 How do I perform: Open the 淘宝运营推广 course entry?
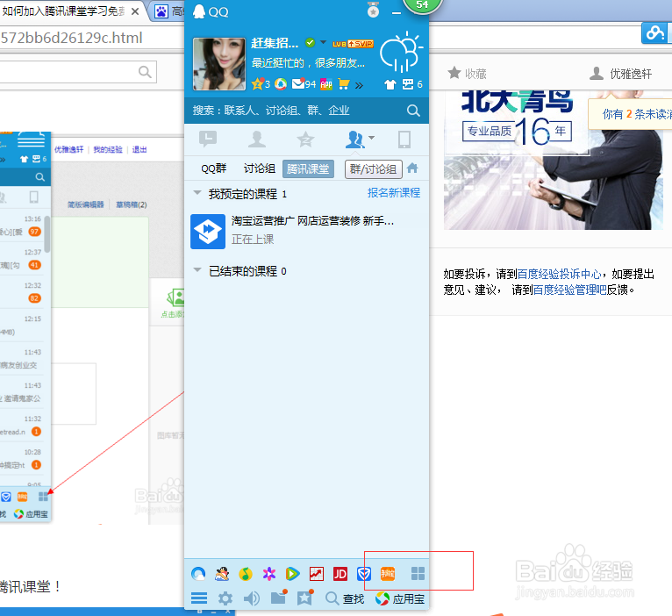[x=306, y=232]
